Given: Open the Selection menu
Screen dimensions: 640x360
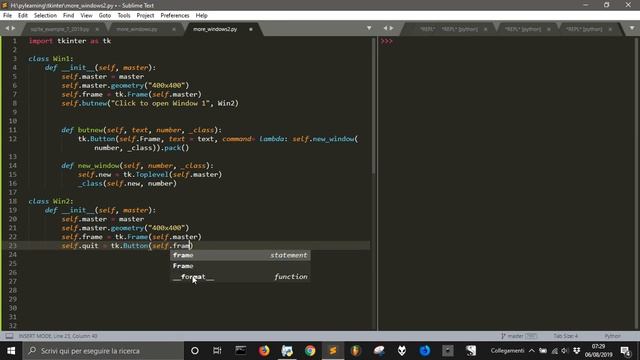Looking at the screenshot, I should click(x=45, y=16).
